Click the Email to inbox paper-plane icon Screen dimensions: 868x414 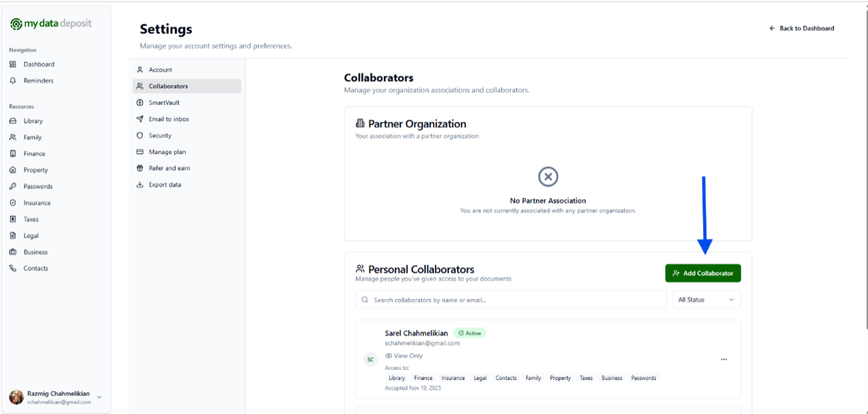[140, 119]
